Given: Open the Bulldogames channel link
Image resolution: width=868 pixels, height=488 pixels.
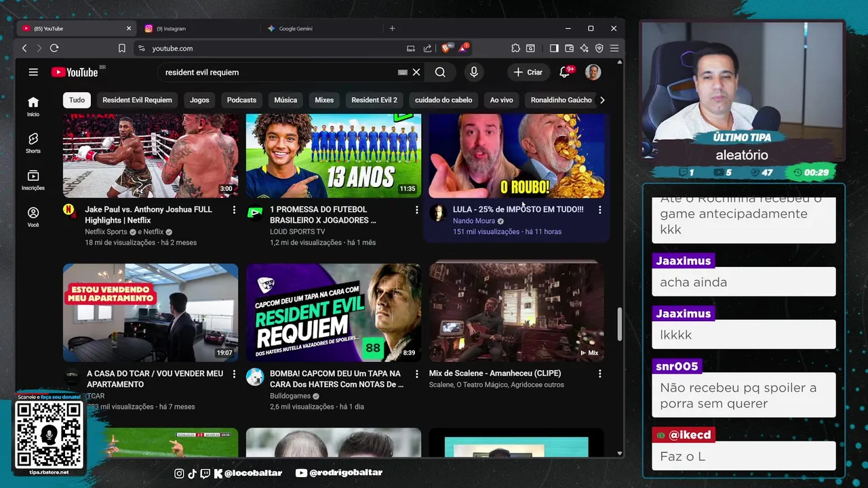Looking at the screenshot, I should click(x=290, y=396).
